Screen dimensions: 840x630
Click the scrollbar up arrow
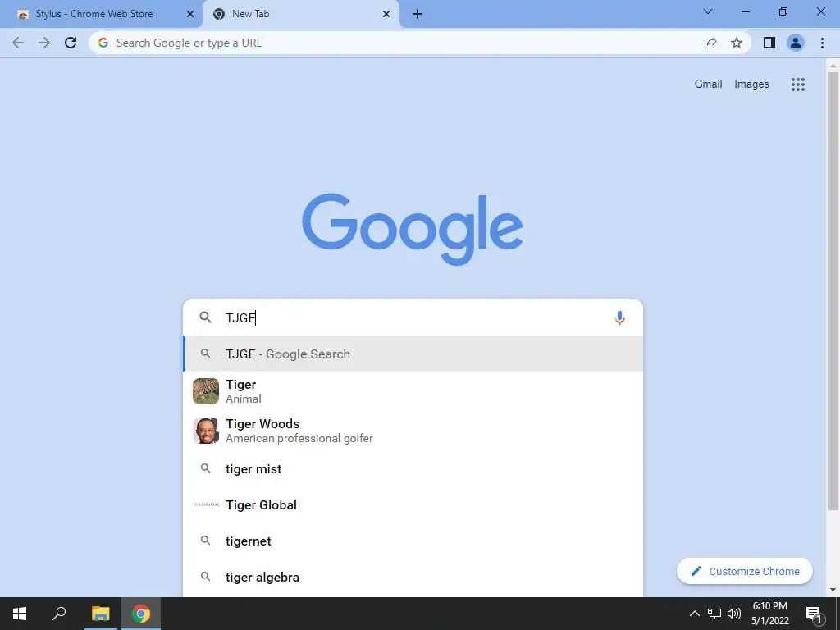tap(833, 66)
